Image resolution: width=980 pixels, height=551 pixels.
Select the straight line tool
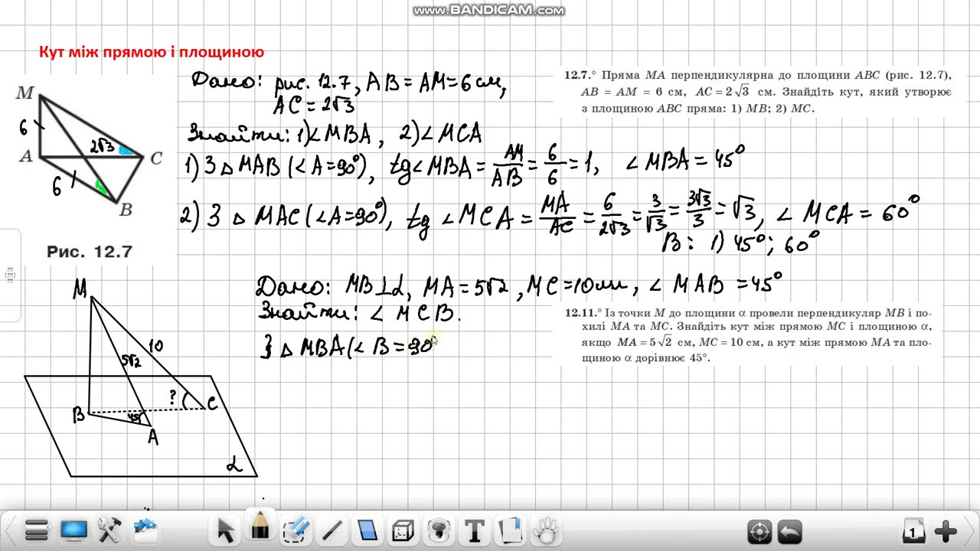(x=332, y=530)
